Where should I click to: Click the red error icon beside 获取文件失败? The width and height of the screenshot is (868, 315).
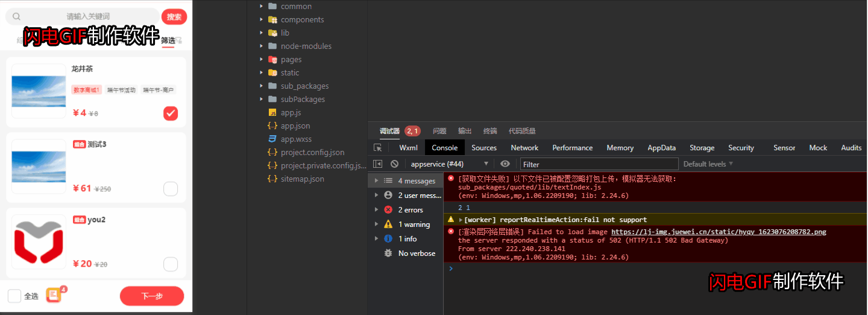coord(451,179)
